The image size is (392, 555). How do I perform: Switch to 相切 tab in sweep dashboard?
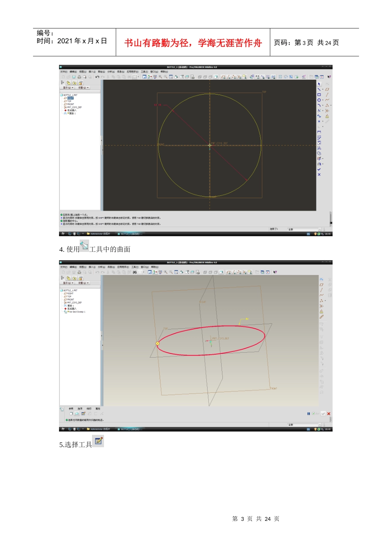(89, 409)
